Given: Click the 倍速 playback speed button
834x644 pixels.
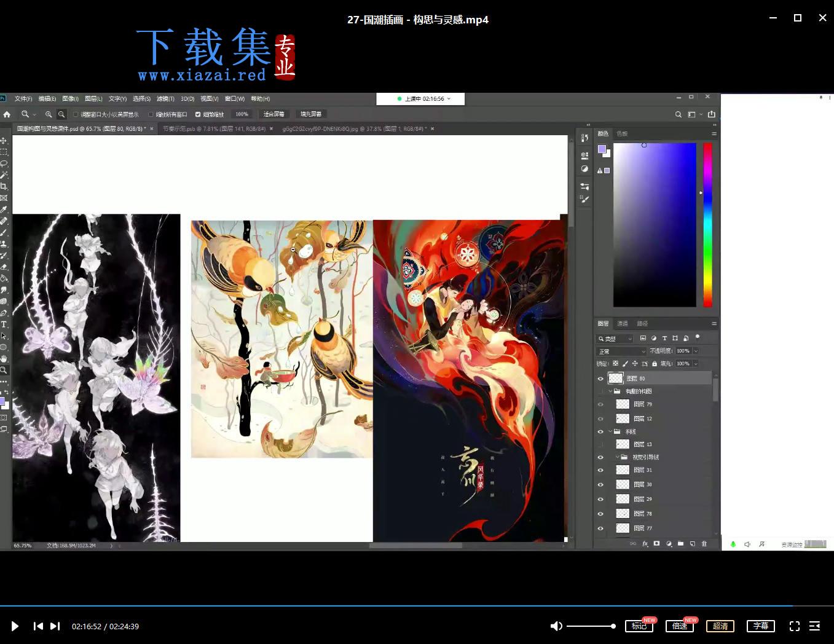Looking at the screenshot, I should pyautogui.click(x=680, y=626).
